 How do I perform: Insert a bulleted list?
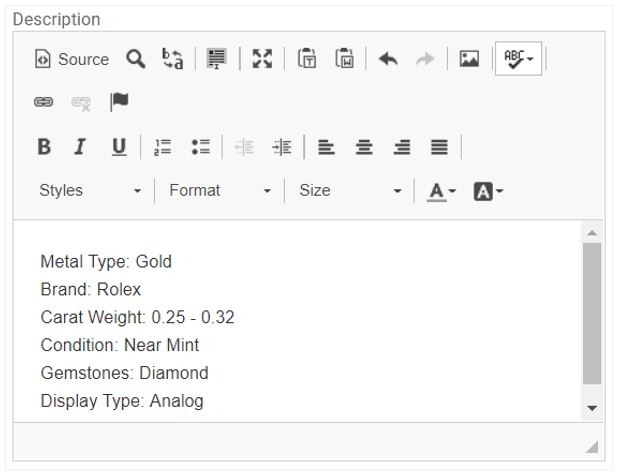(x=201, y=147)
